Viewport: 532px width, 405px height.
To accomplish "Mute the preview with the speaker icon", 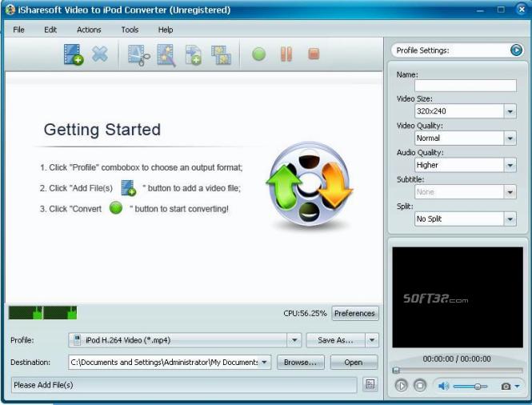I will coord(443,386).
